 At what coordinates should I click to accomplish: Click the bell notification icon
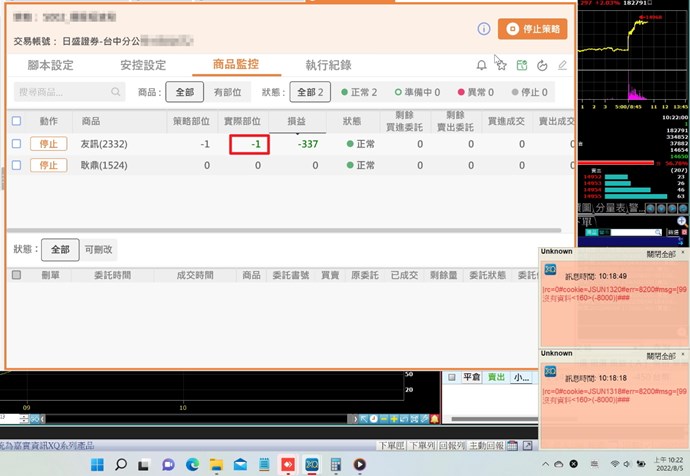(482, 66)
